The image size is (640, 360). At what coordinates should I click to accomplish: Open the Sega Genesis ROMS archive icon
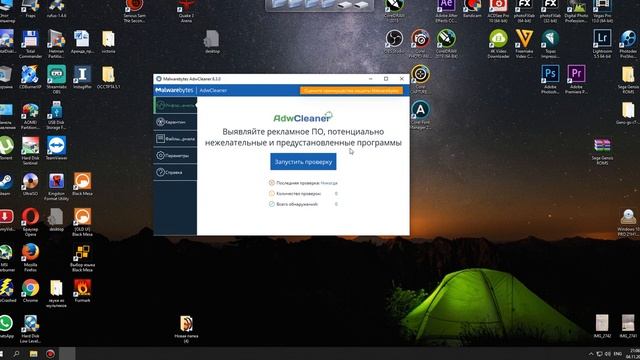(x=602, y=151)
